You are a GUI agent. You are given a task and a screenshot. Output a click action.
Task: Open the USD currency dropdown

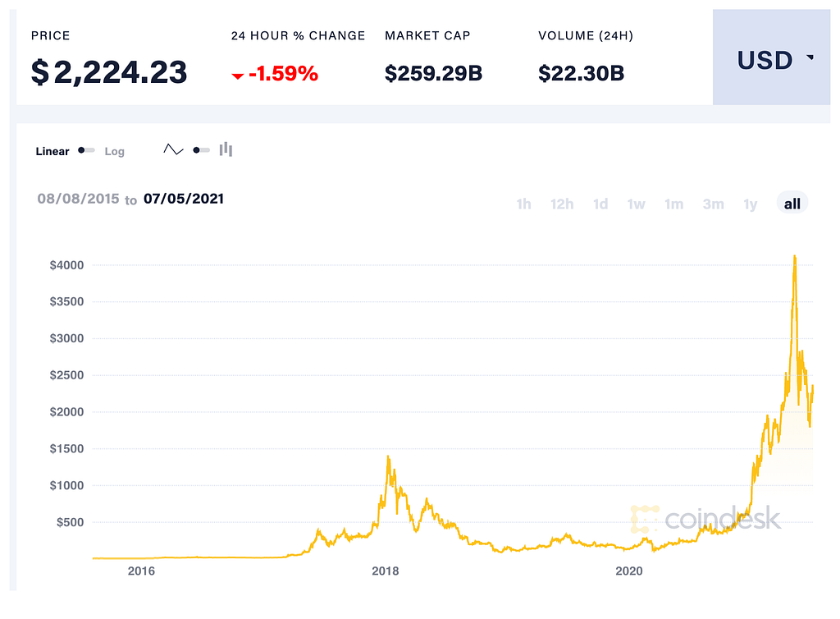coord(765,60)
